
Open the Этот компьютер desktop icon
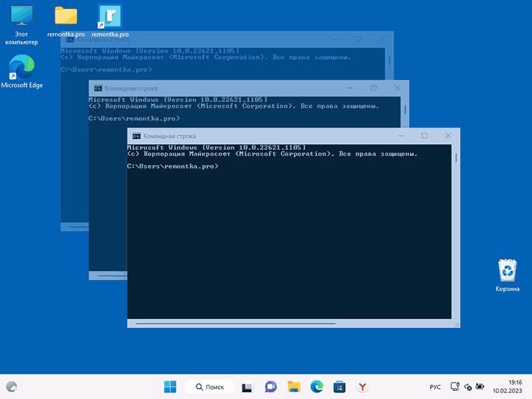tap(21, 25)
